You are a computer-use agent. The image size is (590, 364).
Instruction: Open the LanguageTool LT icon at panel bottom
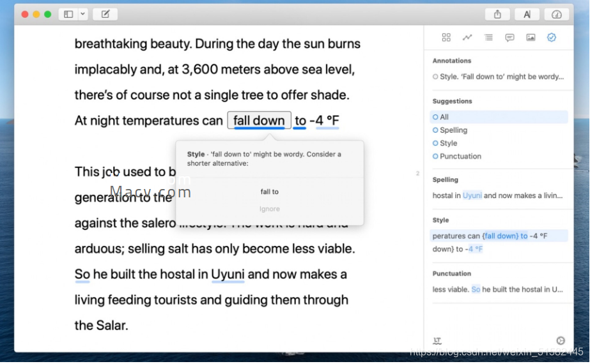tap(437, 340)
